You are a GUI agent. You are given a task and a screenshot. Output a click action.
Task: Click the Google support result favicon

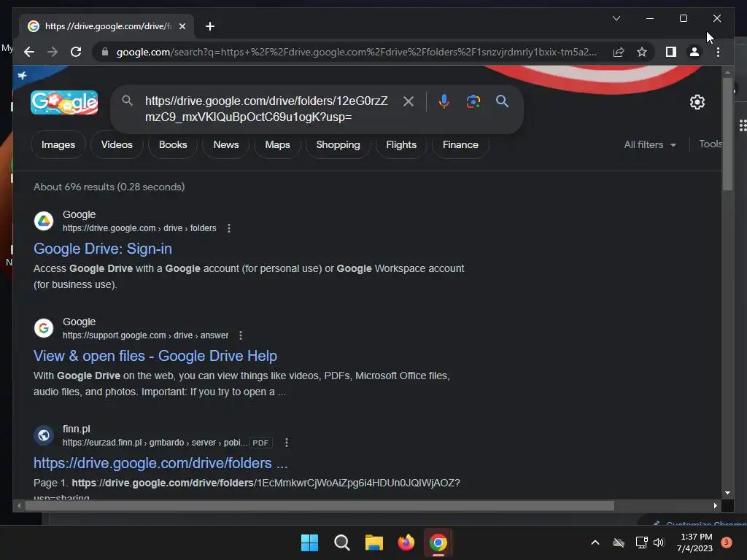coord(44,328)
